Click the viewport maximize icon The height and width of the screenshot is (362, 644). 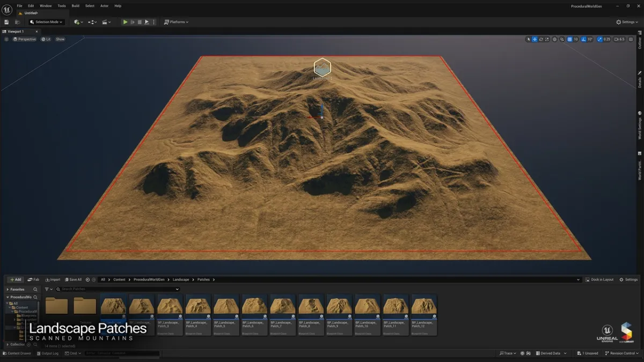pyautogui.click(x=631, y=39)
